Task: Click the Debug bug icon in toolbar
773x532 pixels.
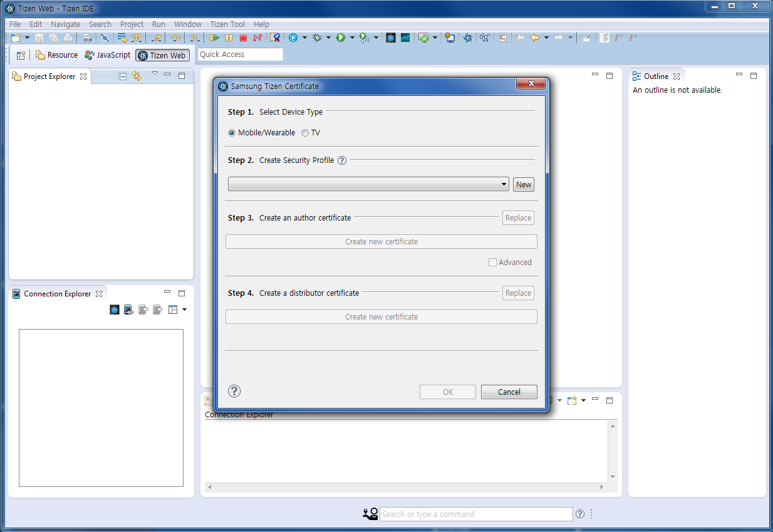Action: pyautogui.click(x=317, y=38)
